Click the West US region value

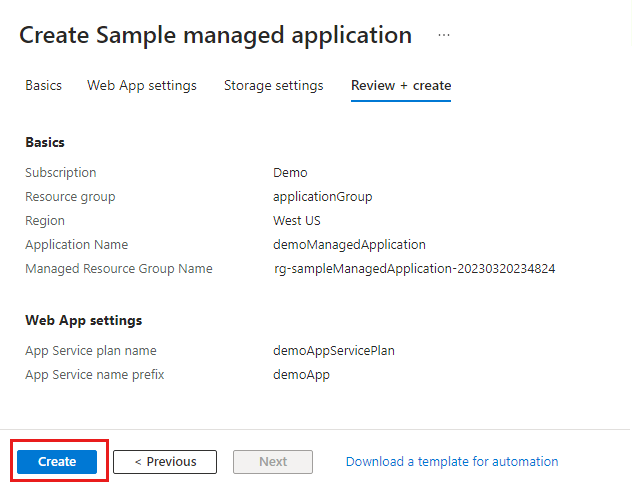point(297,221)
